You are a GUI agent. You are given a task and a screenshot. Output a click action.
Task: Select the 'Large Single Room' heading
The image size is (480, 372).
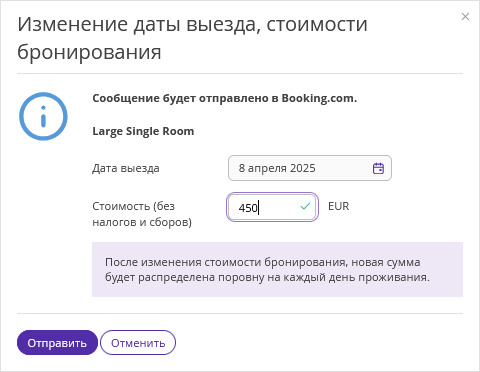(x=143, y=131)
